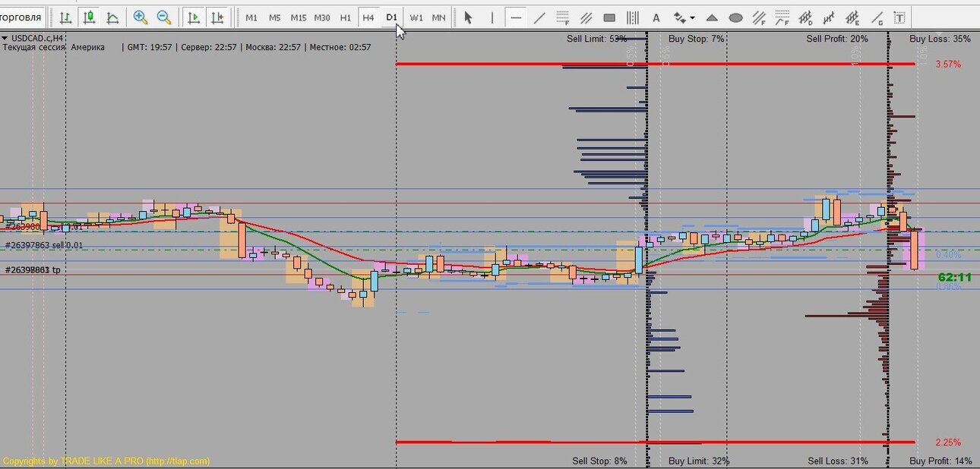Image resolution: width=980 pixels, height=469 pixels.
Task: Select the rectangle shape tool
Action: [609, 17]
